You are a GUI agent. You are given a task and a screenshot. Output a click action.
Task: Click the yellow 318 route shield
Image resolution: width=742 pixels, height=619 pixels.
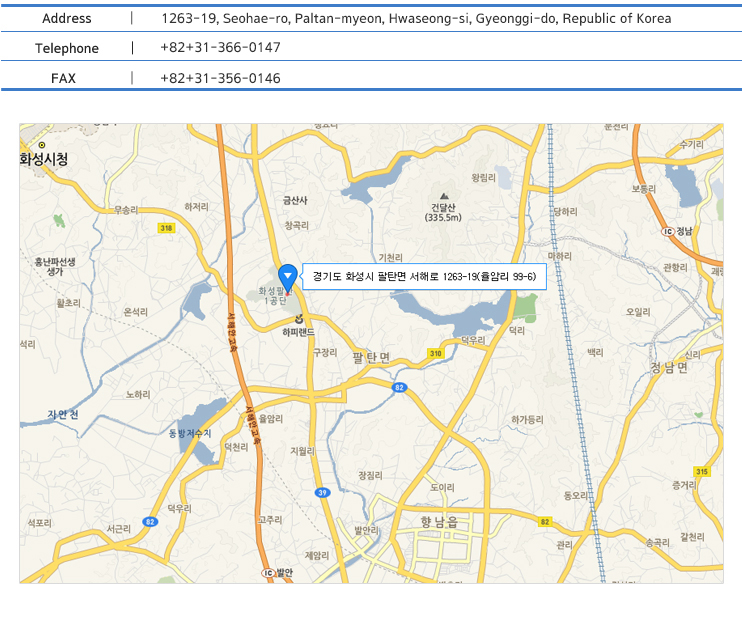(166, 228)
